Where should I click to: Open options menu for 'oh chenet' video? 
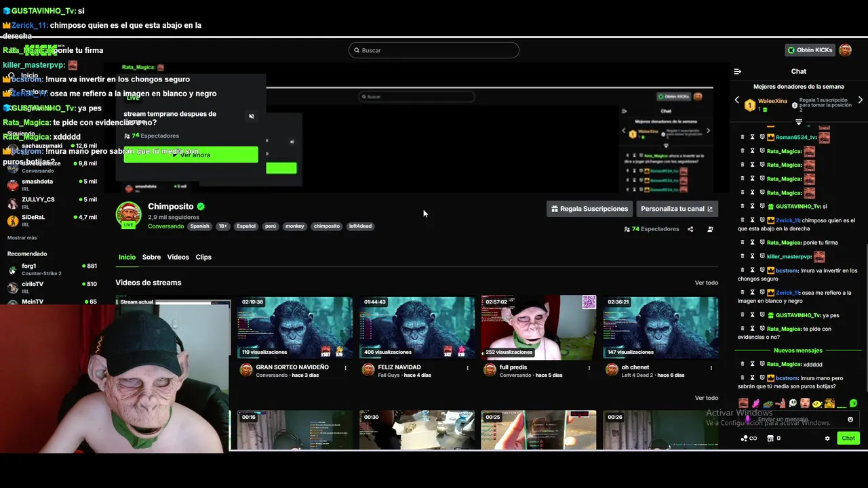pos(711,368)
